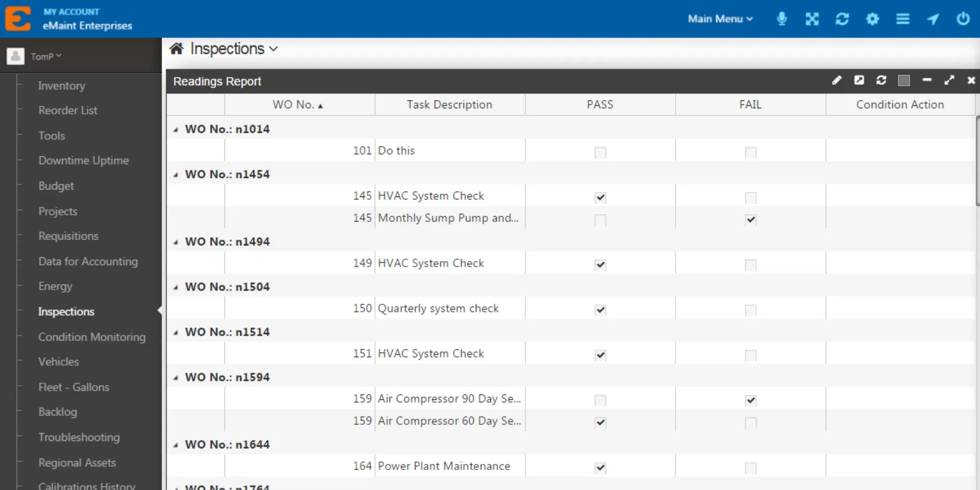Open the TomP user dropdown
The width and height of the screenshot is (980, 490).
point(46,56)
